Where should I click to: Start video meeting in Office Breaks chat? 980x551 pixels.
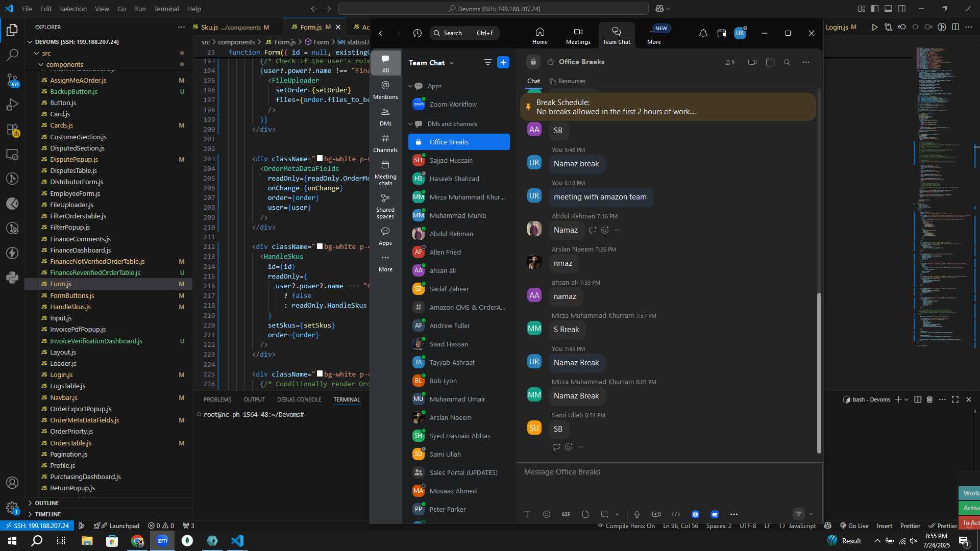click(752, 62)
